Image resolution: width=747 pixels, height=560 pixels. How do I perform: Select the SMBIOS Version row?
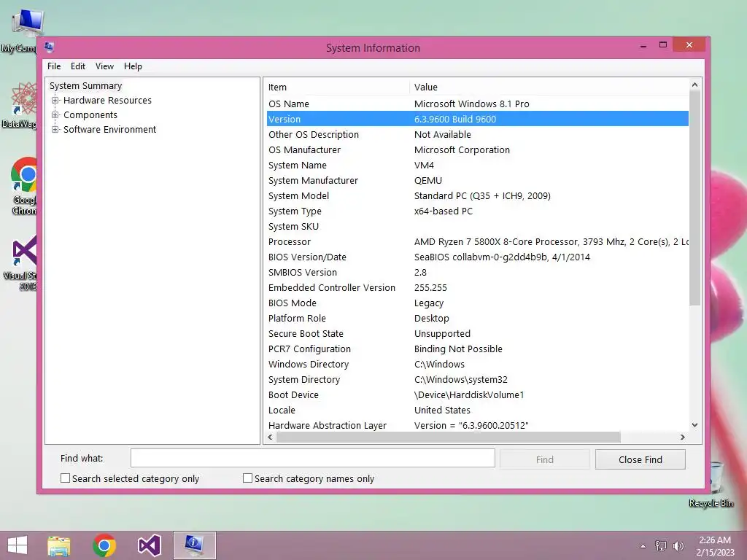(x=477, y=273)
